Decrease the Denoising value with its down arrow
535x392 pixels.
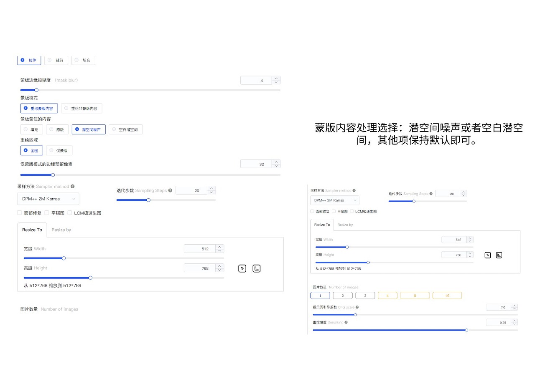coord(515,324)
